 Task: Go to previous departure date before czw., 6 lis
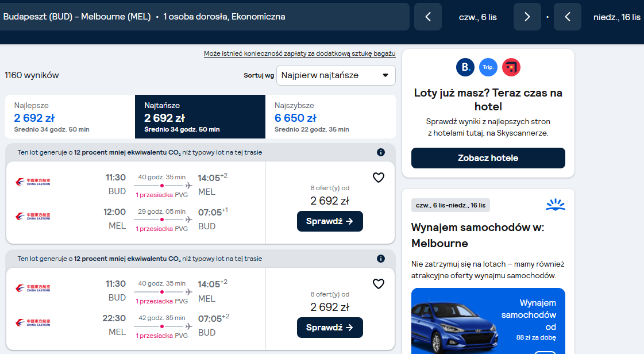[428, 17]
